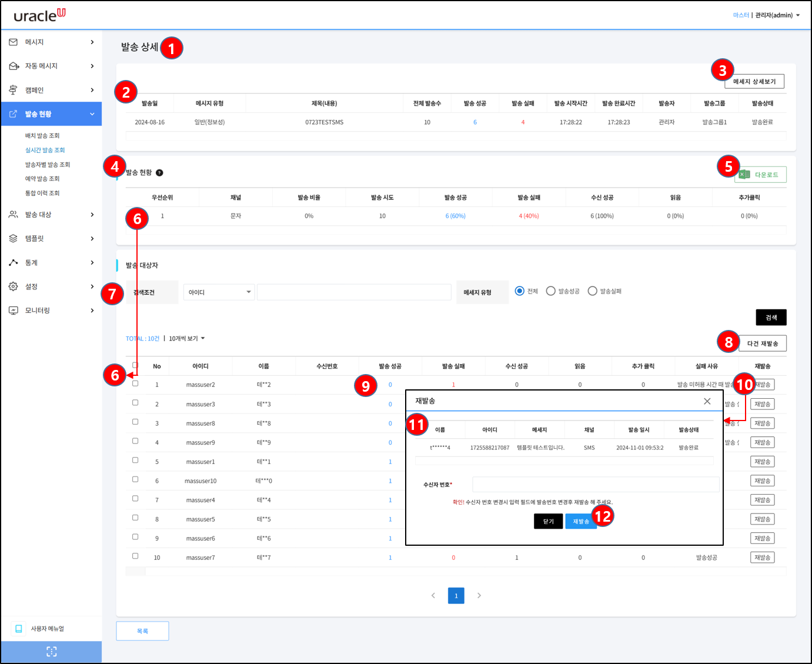Click the black 검색 button
This screenshot has width=812, height=664.
(771, 318)
